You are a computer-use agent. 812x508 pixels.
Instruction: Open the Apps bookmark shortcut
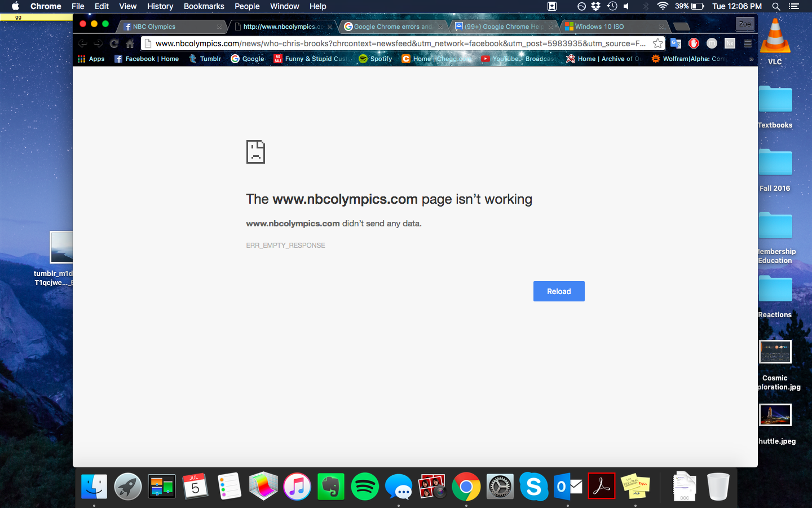(x=91, y=59)
